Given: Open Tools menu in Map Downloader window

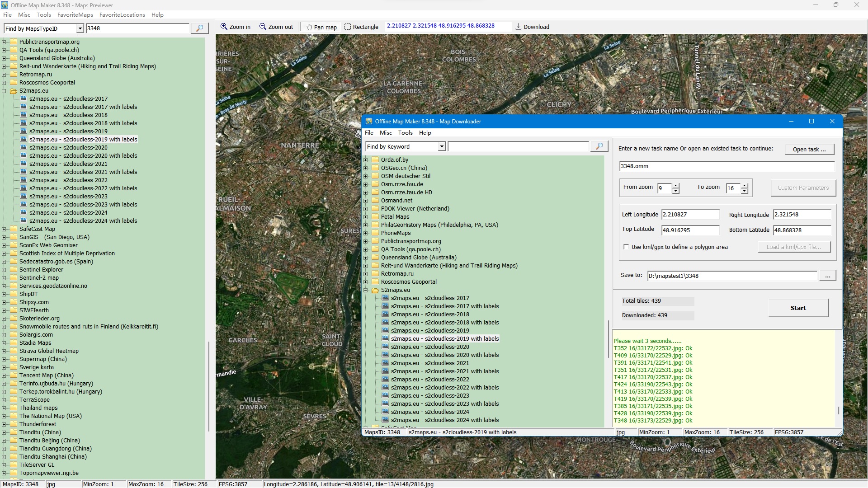Looking at the screenshot, I should point(405,133).
